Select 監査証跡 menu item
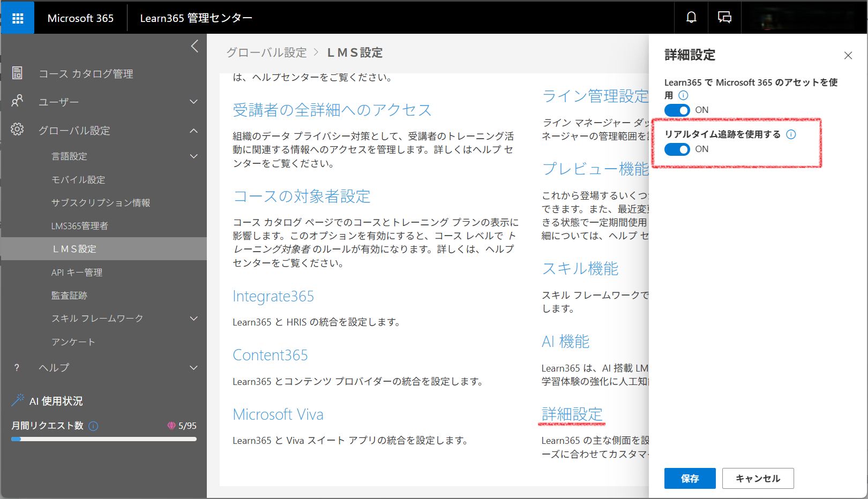868x499 pixels. [69, 296]
